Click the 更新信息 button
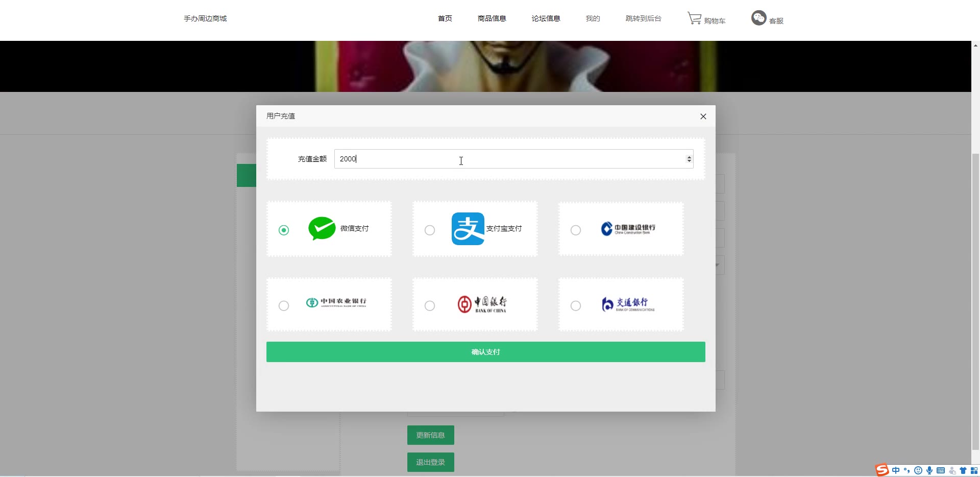The image size is (980, 477). (431, 435)
